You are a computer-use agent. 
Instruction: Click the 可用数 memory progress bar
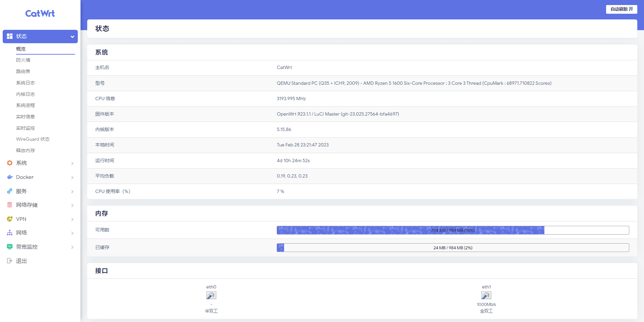(x=453, y=230)
